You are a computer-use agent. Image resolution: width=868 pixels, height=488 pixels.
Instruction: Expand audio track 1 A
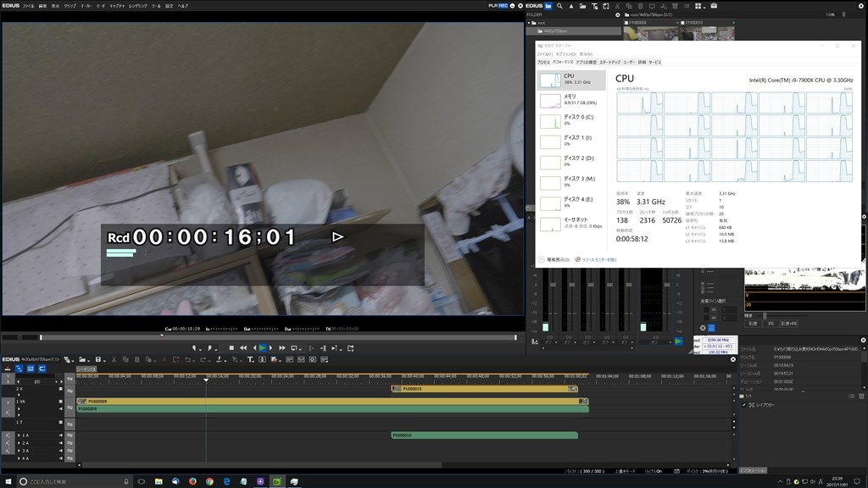pos(19,435)
